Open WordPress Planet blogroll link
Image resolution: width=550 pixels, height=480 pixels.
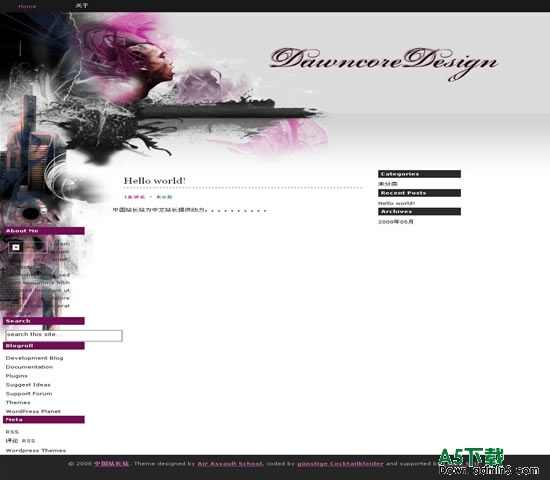pyautogui.click(x=33, y=411)
